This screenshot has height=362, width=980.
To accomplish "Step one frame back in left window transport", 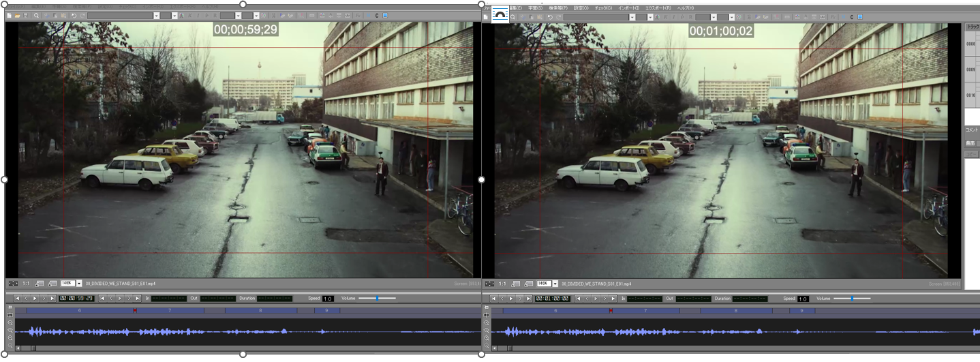I will click(x=26, y=298).
